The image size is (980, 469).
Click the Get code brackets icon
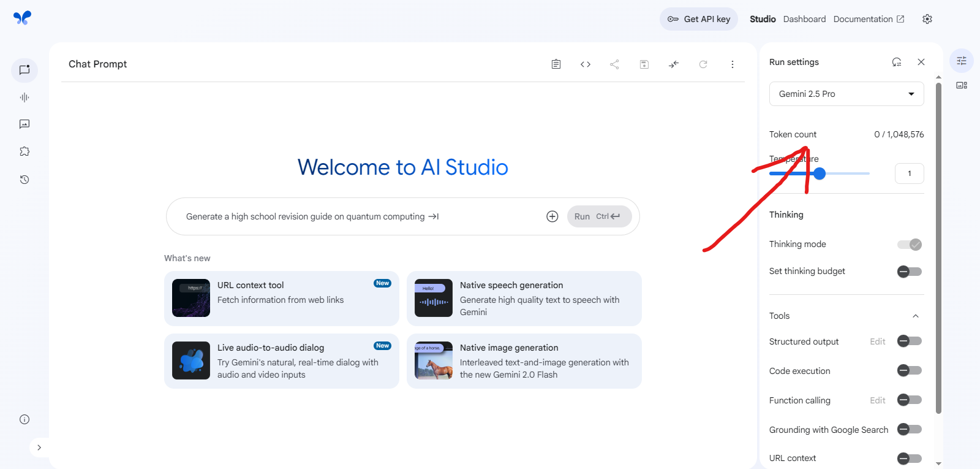[x=586, y=64]
